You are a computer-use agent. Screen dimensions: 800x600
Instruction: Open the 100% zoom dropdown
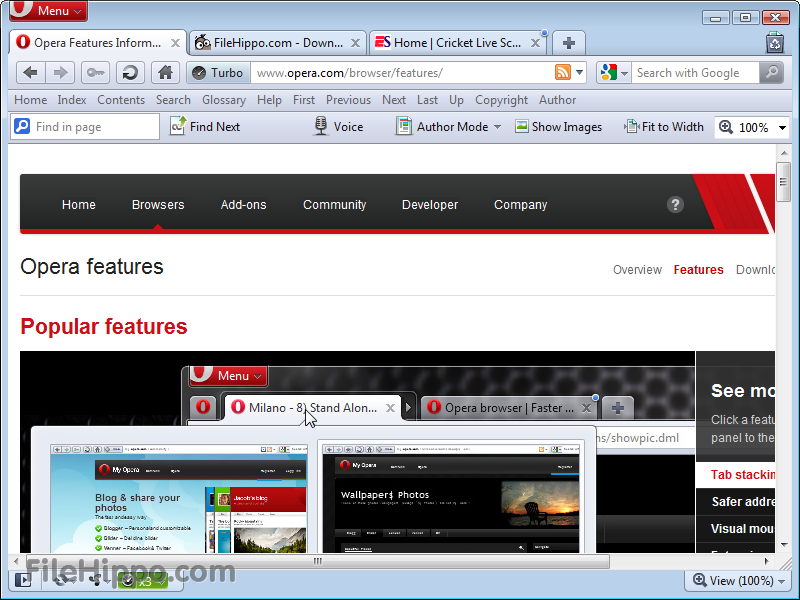(782, 128)
